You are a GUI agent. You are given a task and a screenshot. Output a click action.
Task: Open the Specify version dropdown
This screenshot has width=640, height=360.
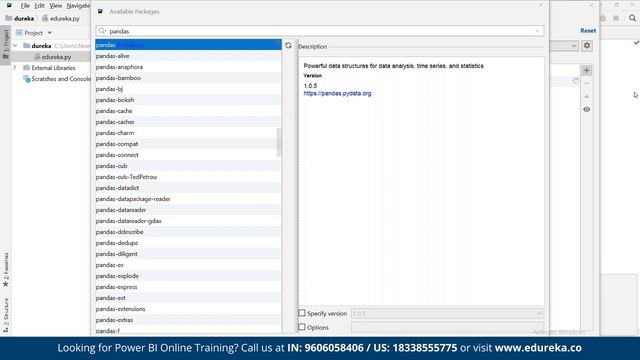click(447, 313)
